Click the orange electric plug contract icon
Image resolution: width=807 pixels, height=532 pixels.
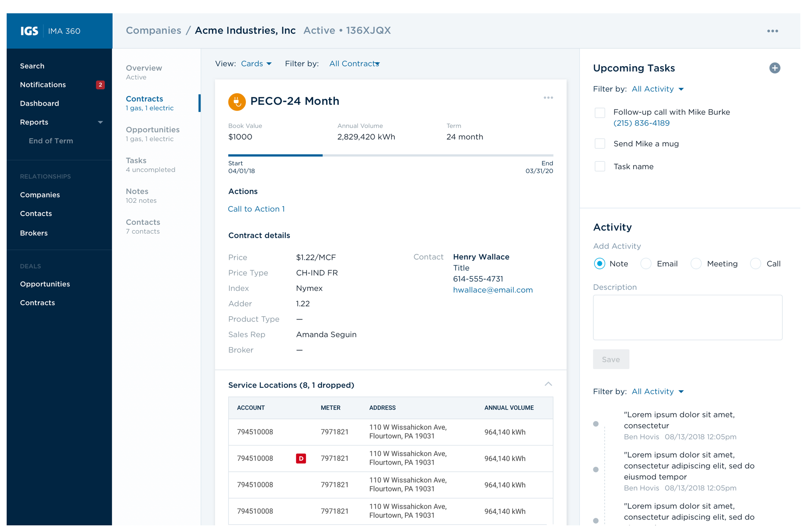coord(237,101)
